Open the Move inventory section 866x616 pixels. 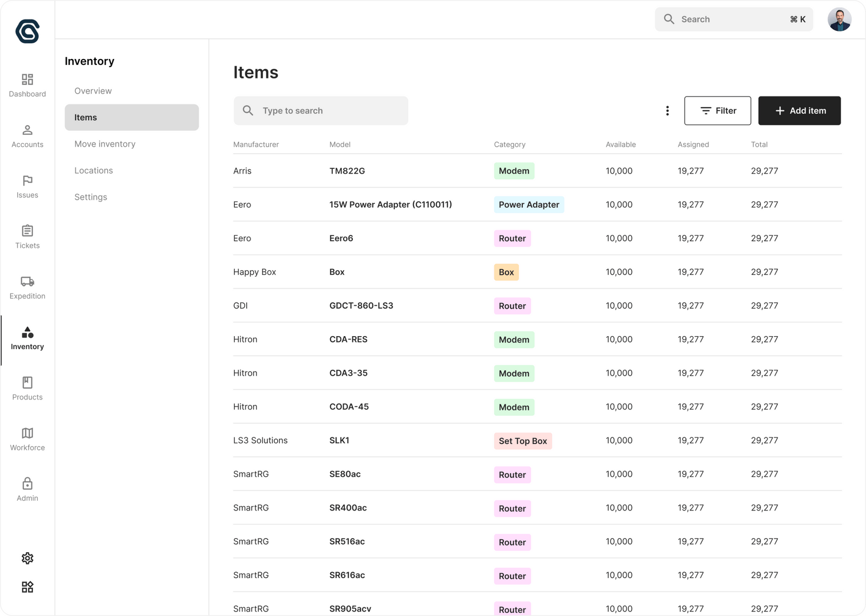click(104, 143)
